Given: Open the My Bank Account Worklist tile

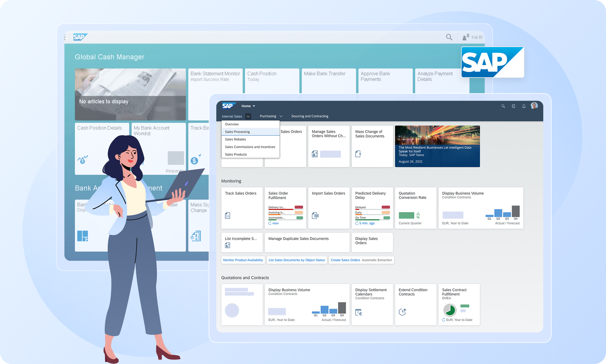Looking at the screenshot, I should tap(159, 149).
